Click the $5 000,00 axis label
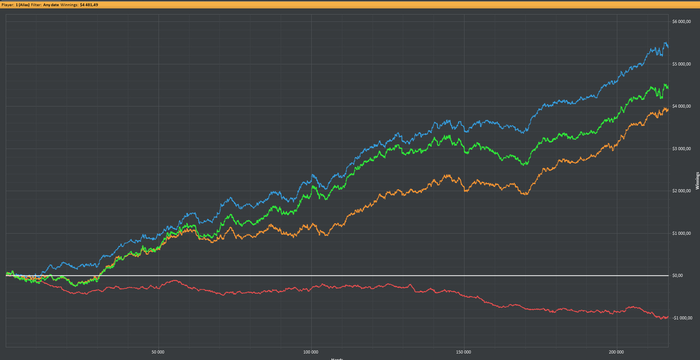This screenshot has width=700, height=360. point(682,64)
